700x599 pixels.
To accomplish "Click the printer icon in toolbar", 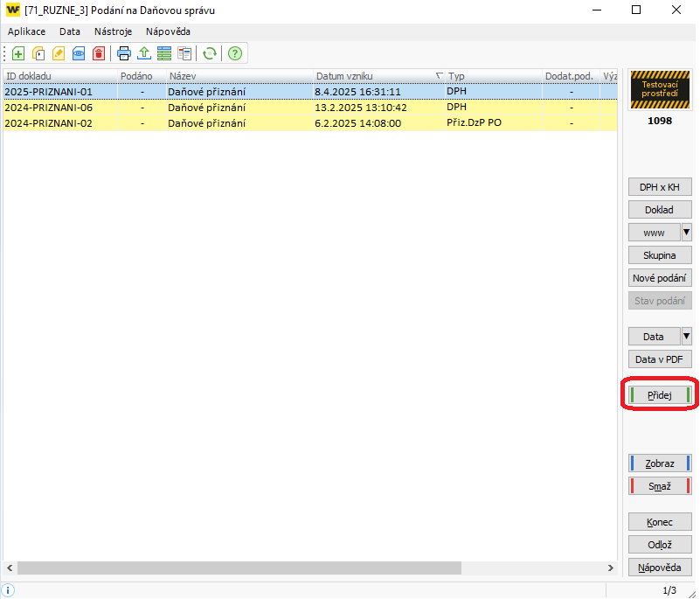I will [124, 54].
